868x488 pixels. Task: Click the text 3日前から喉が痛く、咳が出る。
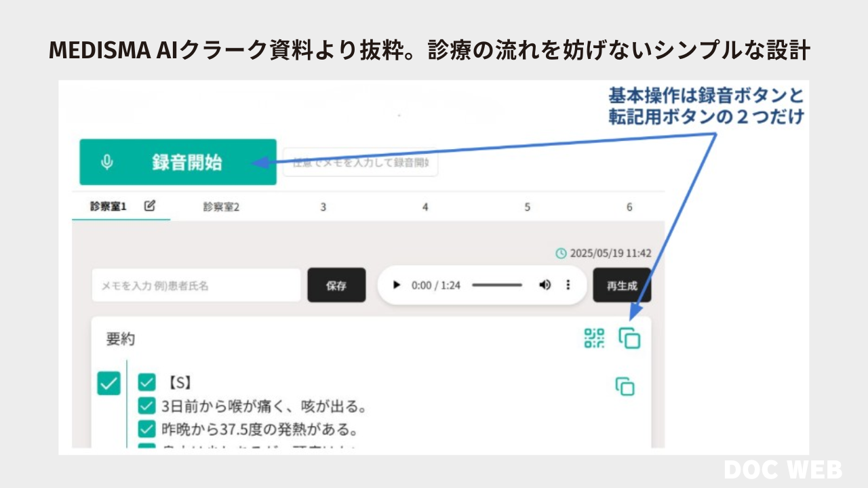click(264, 407)
